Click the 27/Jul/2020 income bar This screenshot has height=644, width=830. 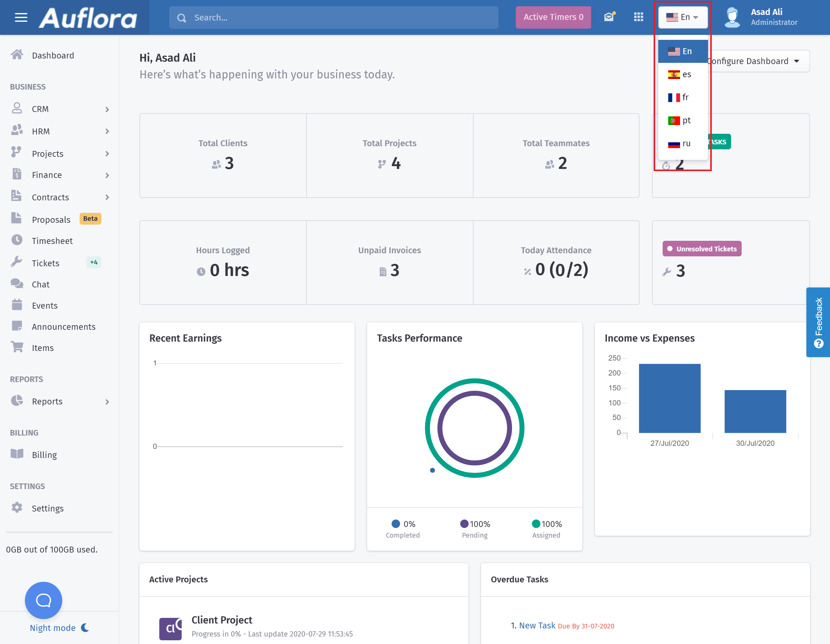click(669, 398)
